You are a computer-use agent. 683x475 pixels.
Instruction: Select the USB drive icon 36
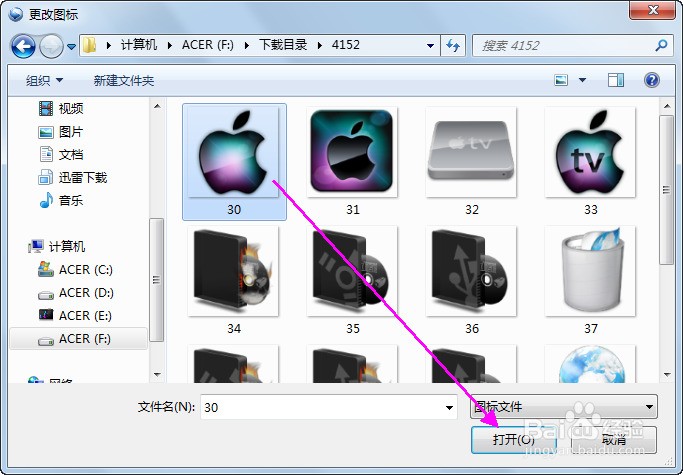pos(471,281)
